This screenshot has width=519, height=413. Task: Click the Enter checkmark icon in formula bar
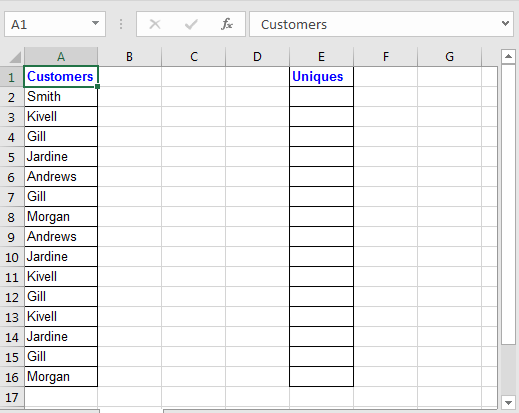[191, 24]
